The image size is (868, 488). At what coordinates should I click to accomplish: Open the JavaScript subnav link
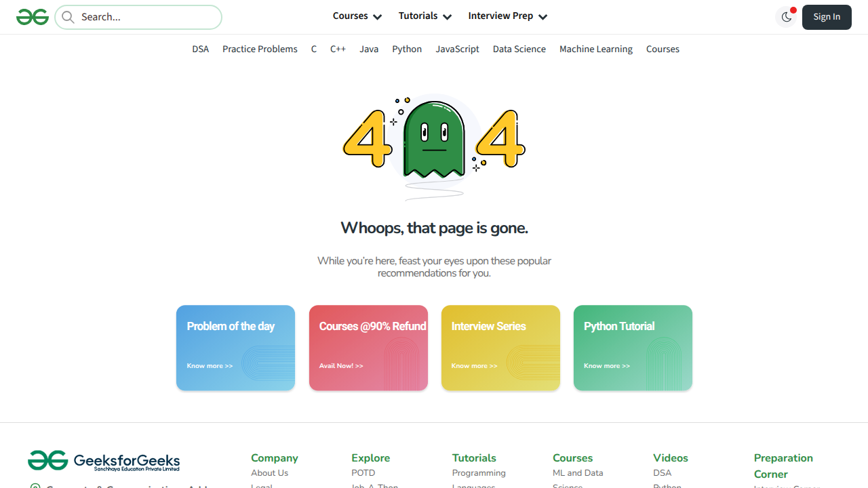[457, 49]
